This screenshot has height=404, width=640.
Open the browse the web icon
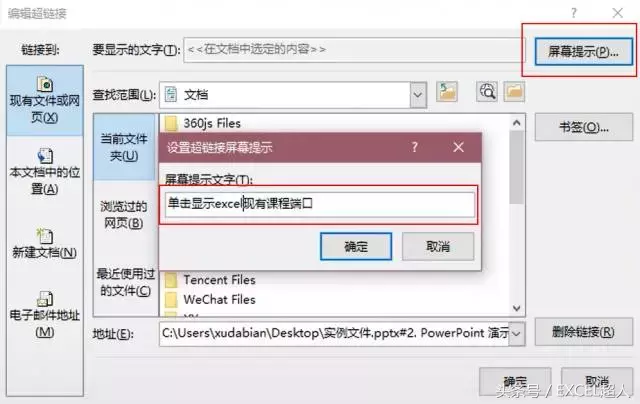(x=487, y=92)
